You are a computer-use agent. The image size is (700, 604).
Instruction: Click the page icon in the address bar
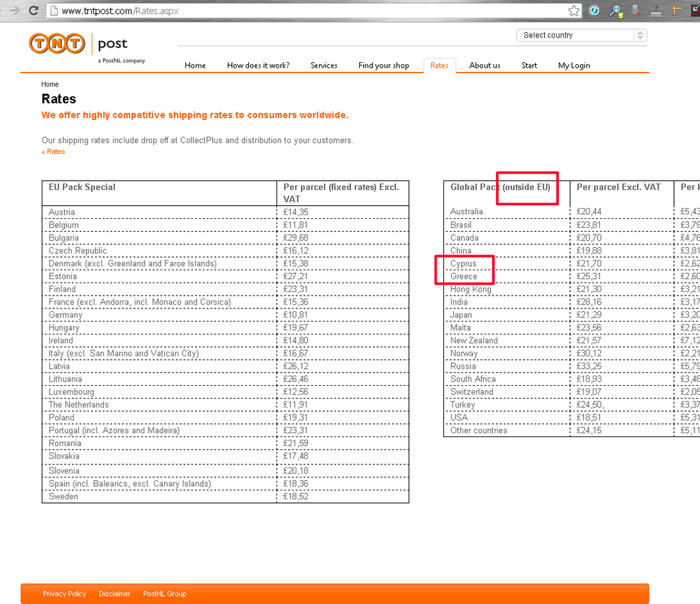point(54,11)
